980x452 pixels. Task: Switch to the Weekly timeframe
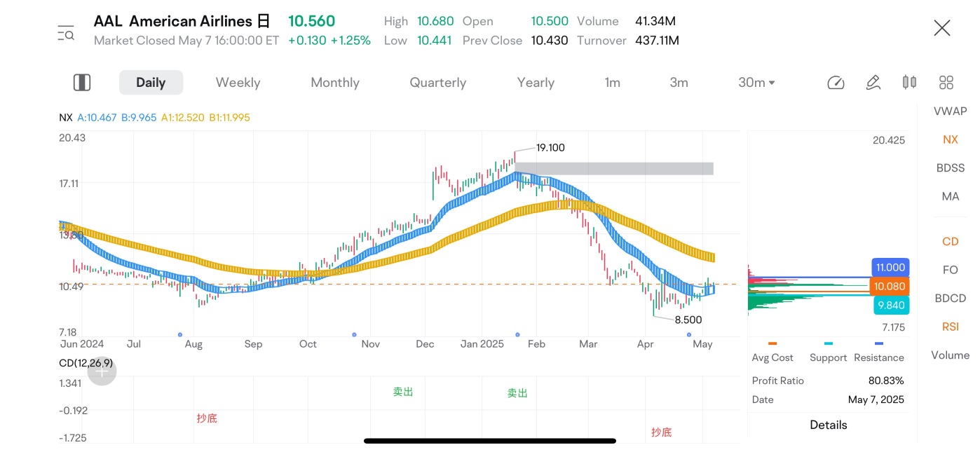click(238, 83)
